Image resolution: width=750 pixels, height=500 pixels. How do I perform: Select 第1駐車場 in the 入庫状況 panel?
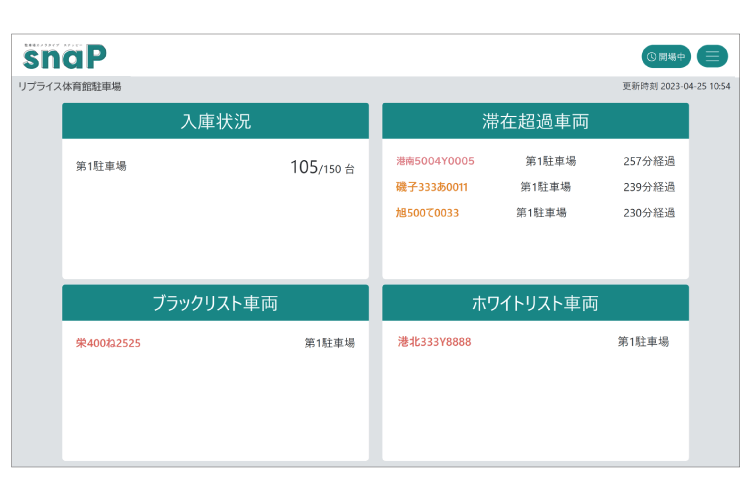click(101, 167)
